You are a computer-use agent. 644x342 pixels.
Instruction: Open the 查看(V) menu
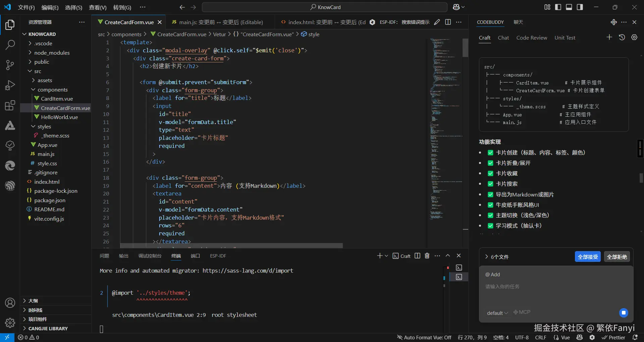point(98,7)
